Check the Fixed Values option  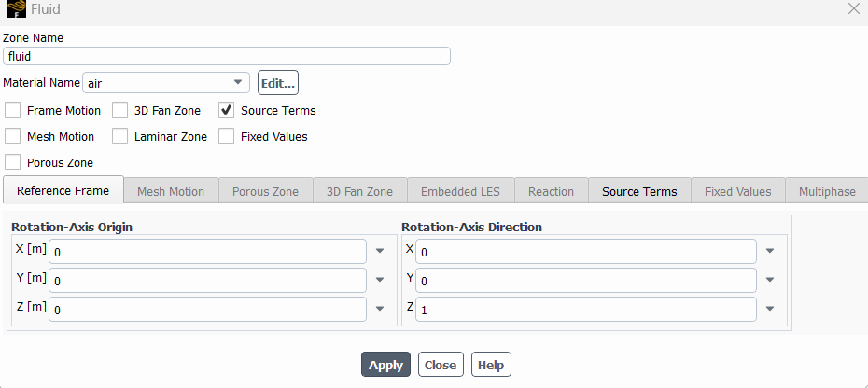coord(227,136)
